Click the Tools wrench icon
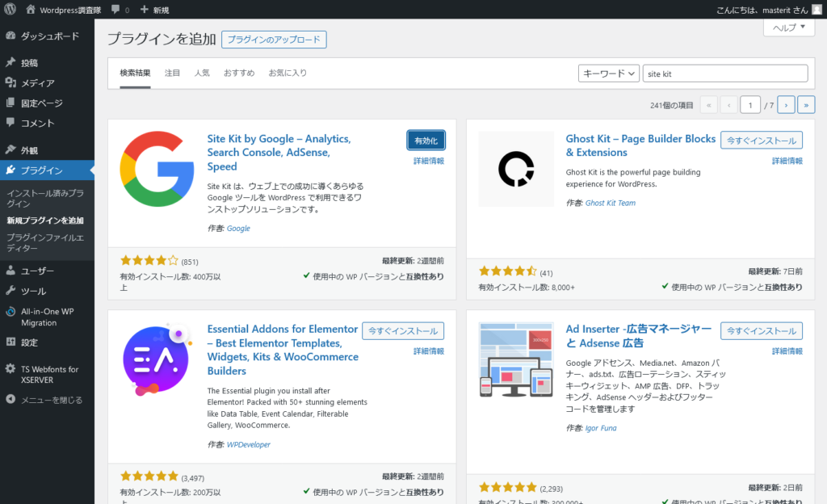Image resolution: width=827 pixels, height=504 pixels. coord(10,292)
